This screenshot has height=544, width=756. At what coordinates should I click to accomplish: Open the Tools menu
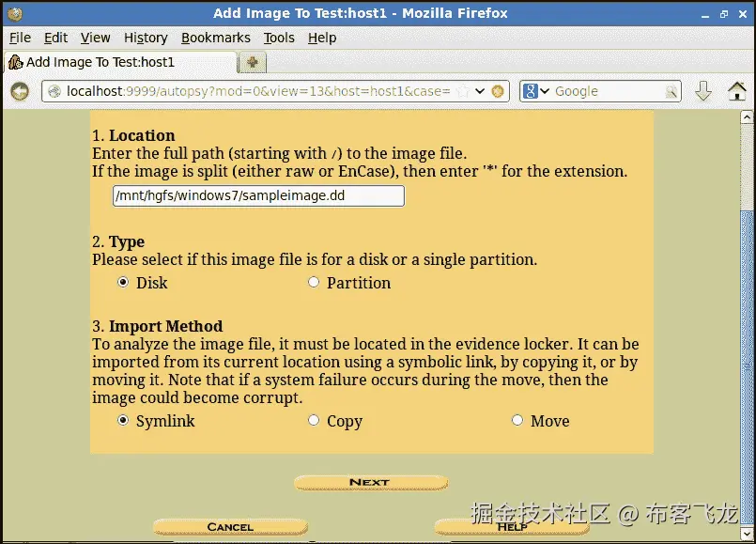click(279, 38)
